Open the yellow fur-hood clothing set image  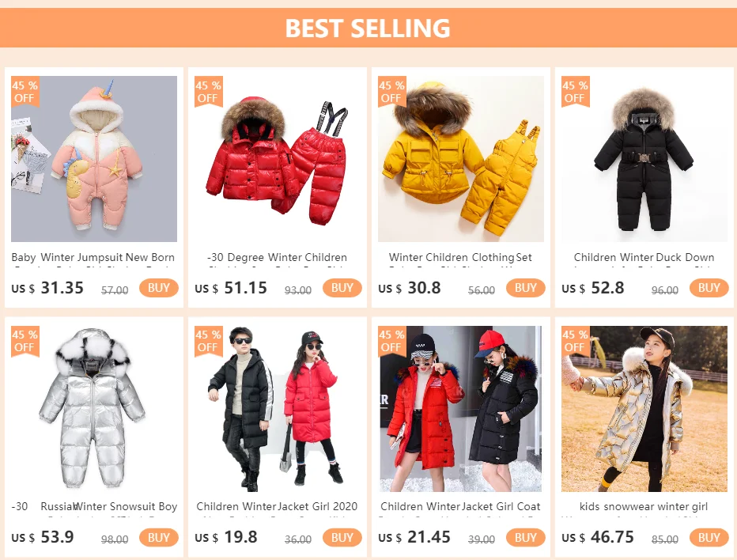click(461, 159)
